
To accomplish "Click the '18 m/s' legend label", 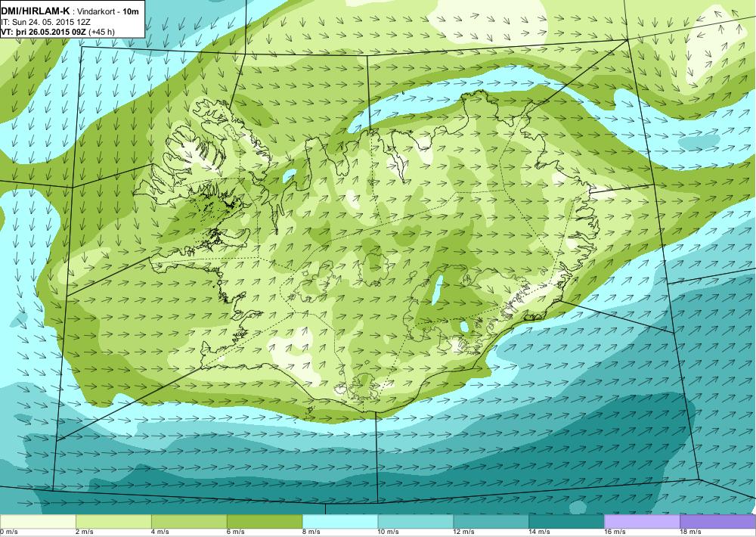I will pyautogui.click(x=691, y=532).
